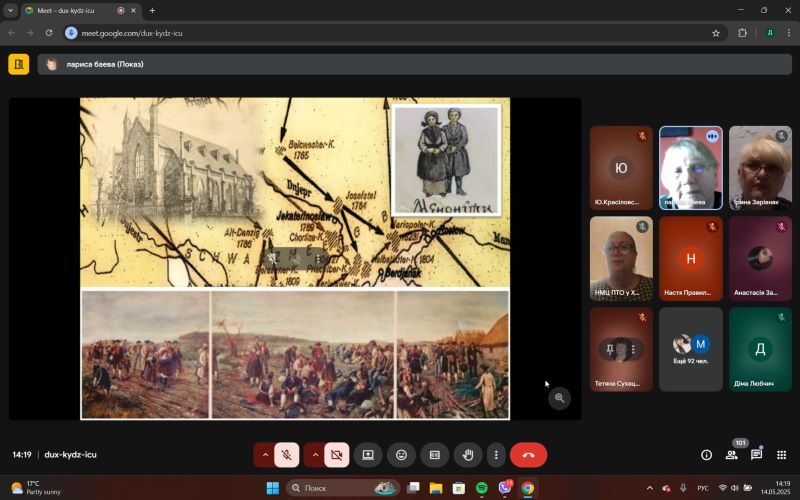Pin Тетяна Сухац's tile using pin icon
The width and height of the screenshot is (800, 500).
click(609, 349)
